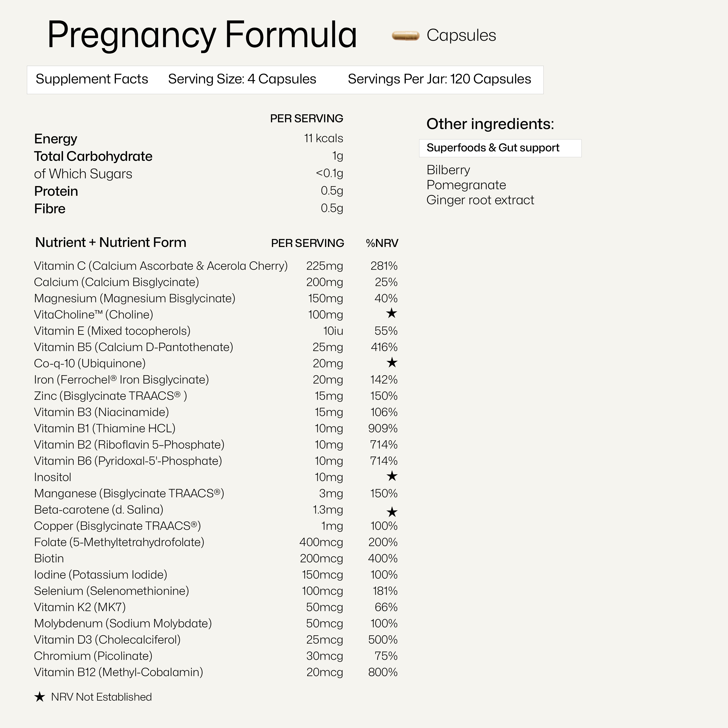Click the Folate (5-Methyltetrahydrofolate) label

(119, 542)
